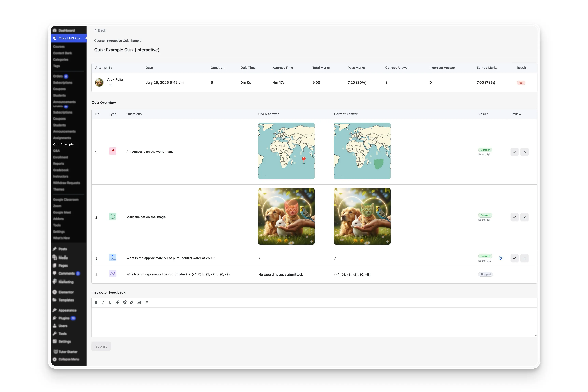Viewport: 588px width, 392px height.
Task: Click inside the Instructor Feedback text area
Action: (x=314, y=320)
